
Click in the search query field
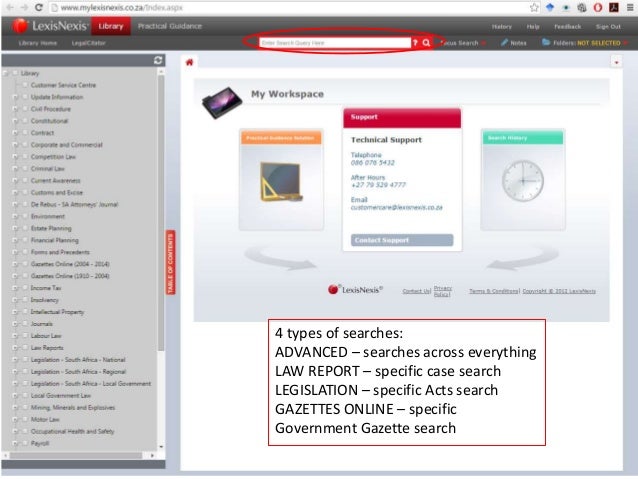(x=335, y=43)
